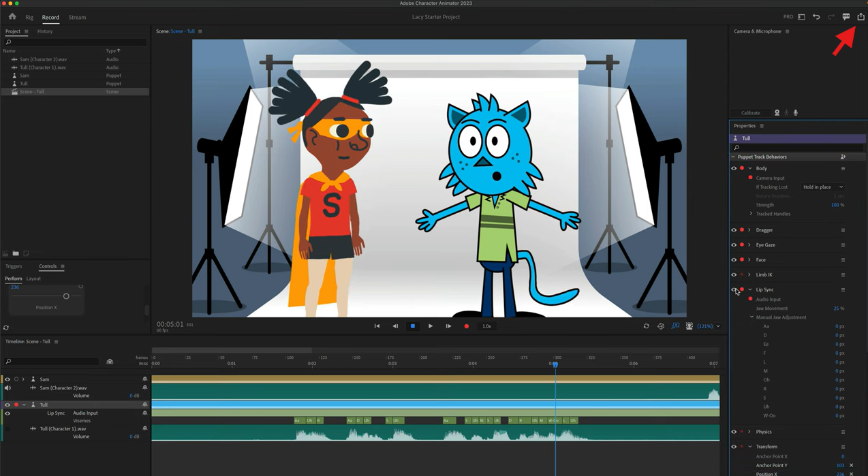Open the feedback speech bubble icon

click(846, 17)
